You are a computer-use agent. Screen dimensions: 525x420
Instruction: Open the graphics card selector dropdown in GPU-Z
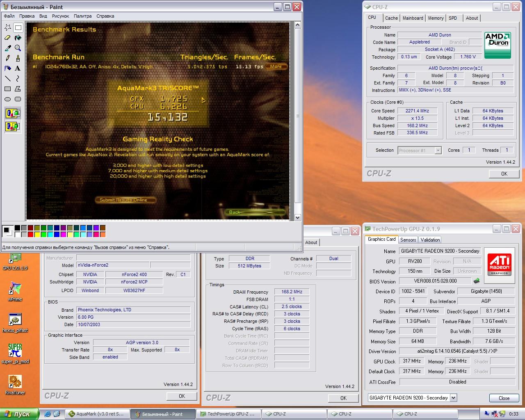(453, 397)
